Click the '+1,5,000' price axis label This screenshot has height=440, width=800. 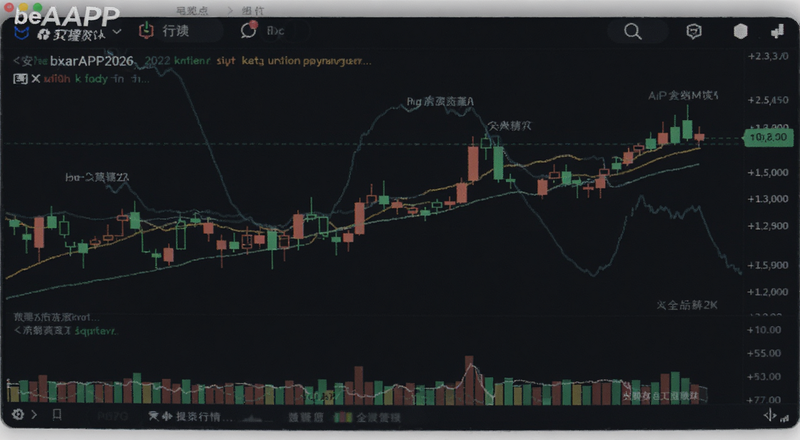point(768,173)
